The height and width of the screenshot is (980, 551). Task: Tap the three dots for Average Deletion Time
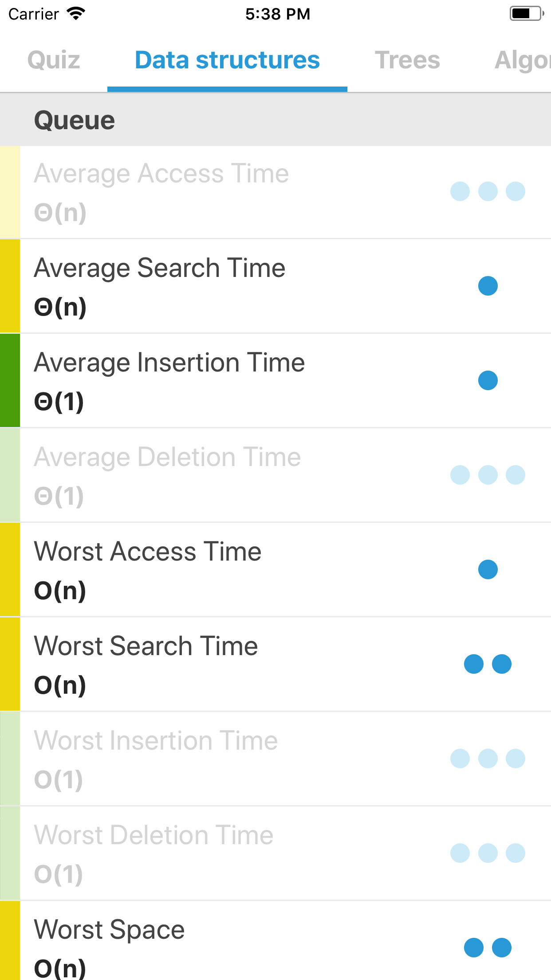click(x=488, y=475)
